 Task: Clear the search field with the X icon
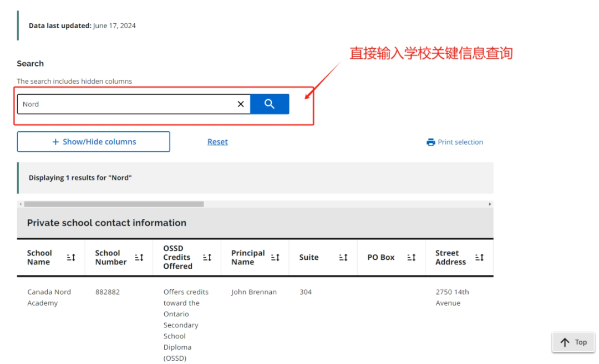click(x=241, y=104)
